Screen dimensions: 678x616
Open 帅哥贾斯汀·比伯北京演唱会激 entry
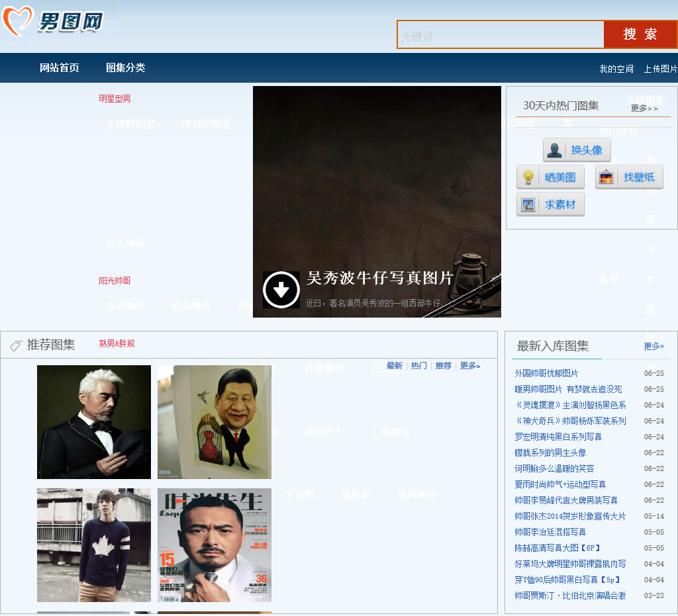click(570, 595)
